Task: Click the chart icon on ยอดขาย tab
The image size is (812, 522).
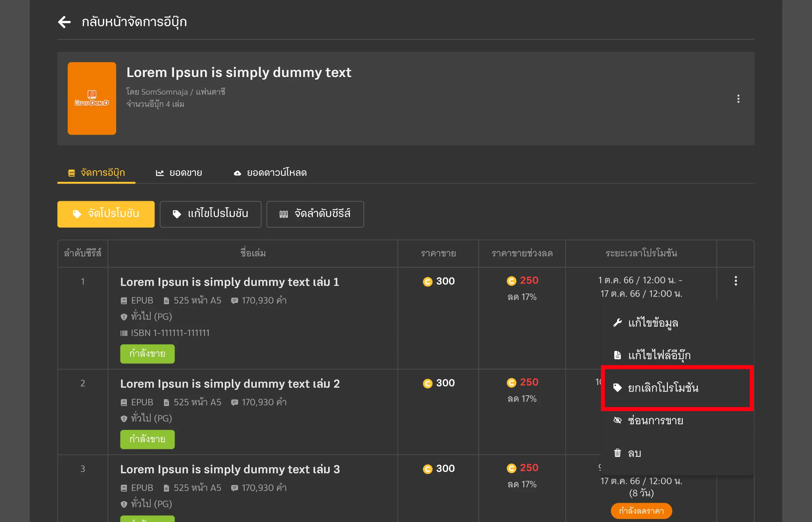Action: [x=160, y=173]
